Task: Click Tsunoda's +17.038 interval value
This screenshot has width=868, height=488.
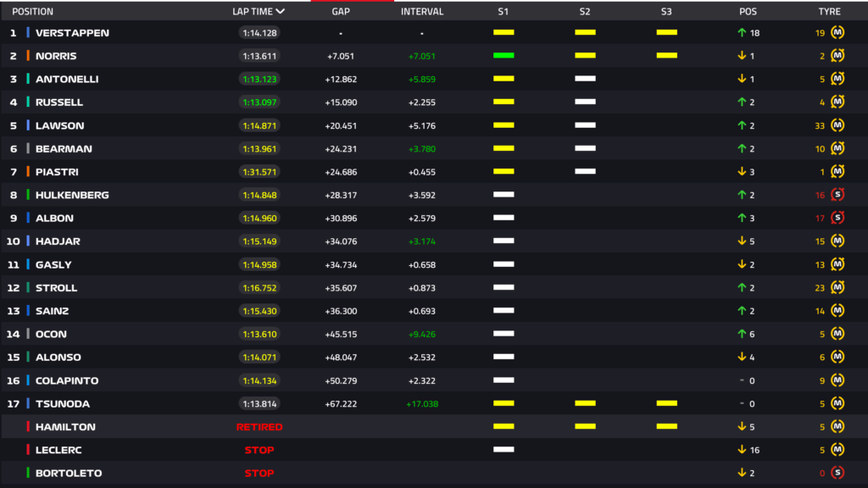Action: pos(421,403)
